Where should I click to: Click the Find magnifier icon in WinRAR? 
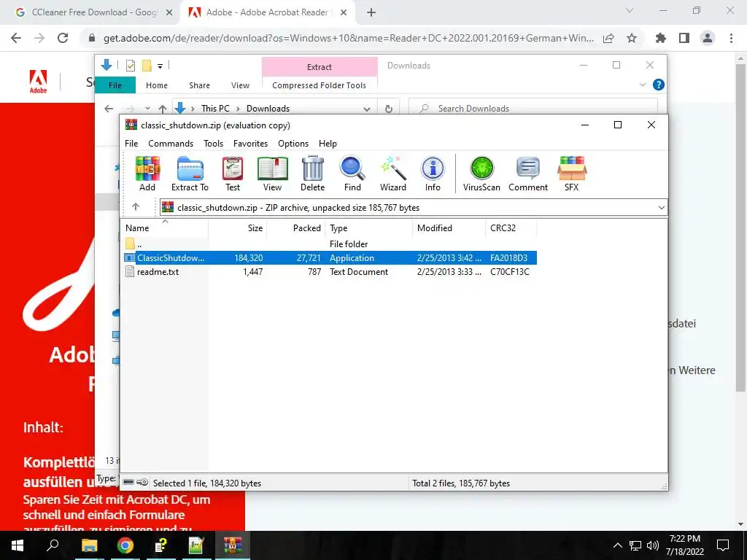pos(352,174)
